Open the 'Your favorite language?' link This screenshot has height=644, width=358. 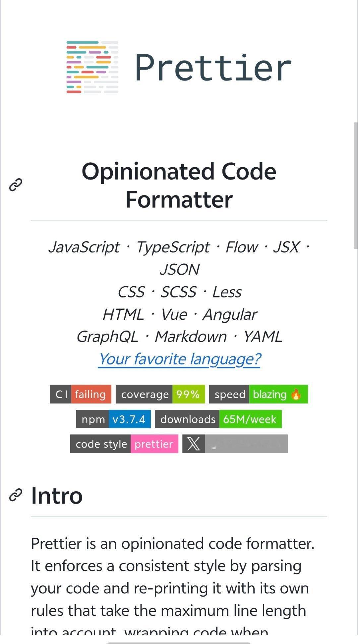point(179,359)
